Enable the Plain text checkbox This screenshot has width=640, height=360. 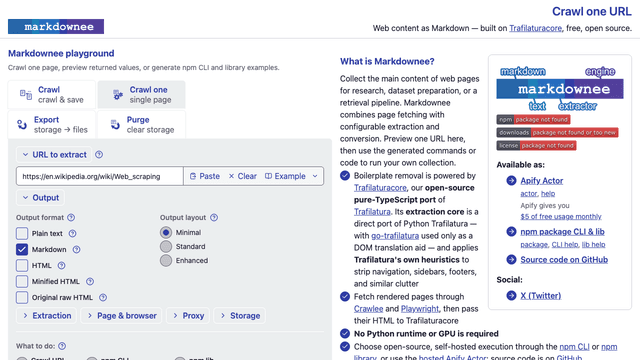tap(22, 233)
